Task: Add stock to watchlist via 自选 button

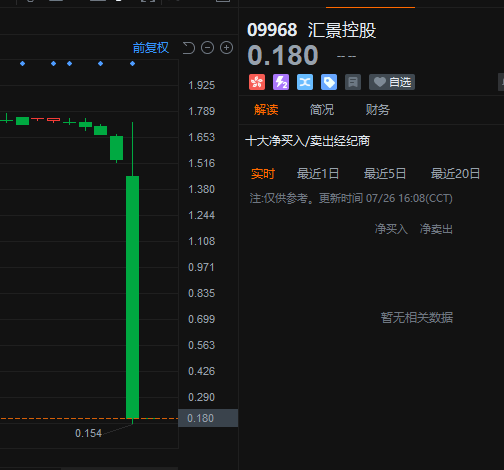Action: click(x=392, y=82)
